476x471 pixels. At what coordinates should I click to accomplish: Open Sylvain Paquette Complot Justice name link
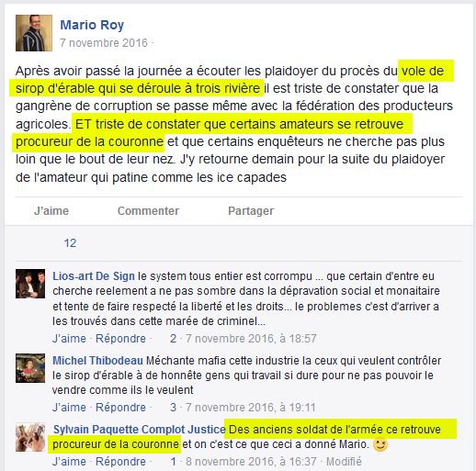point(140,430)
